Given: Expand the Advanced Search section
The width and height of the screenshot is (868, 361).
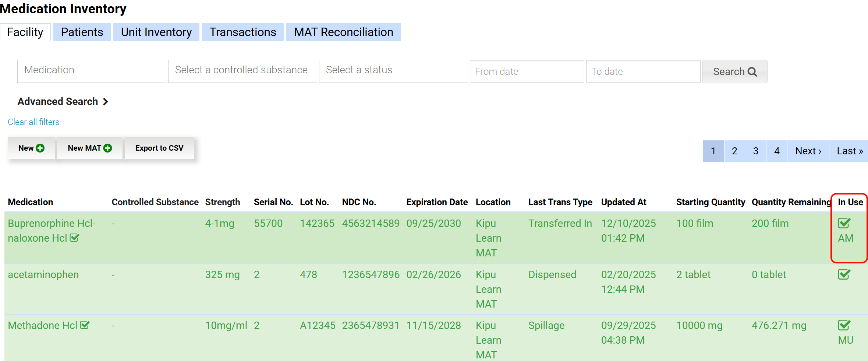Looking at the screenshot, I should click(63, 102).
